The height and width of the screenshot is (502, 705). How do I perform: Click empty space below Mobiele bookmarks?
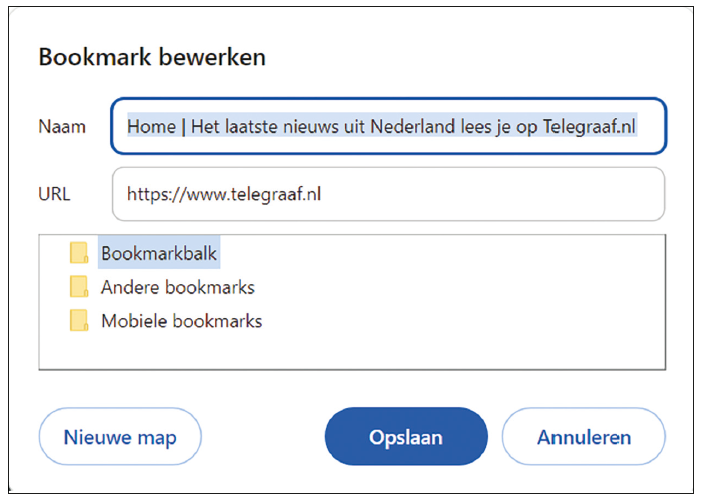pyautogui.click(x=352, y=351)
